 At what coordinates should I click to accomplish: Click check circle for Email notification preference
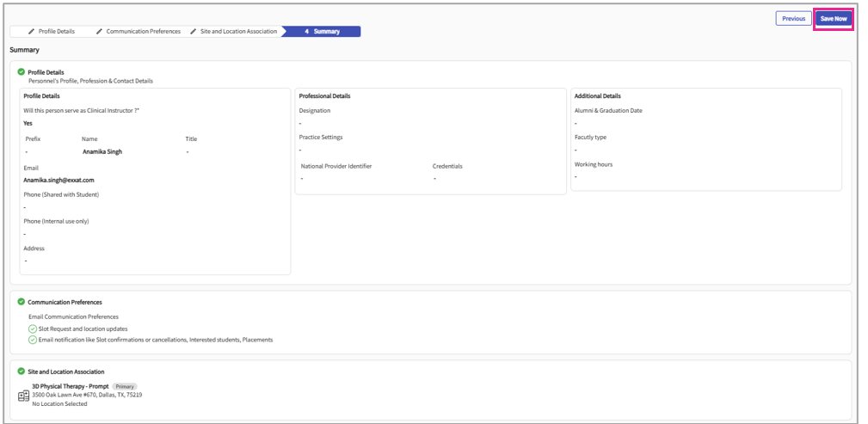pyautogui.click(x=33, y=340)
